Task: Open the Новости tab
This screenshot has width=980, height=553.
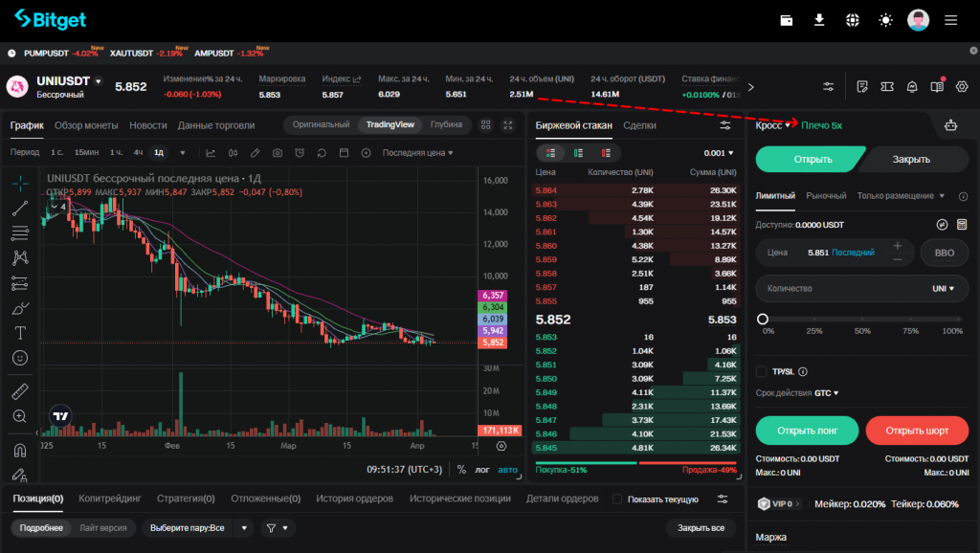Action: tap(148, 125)
